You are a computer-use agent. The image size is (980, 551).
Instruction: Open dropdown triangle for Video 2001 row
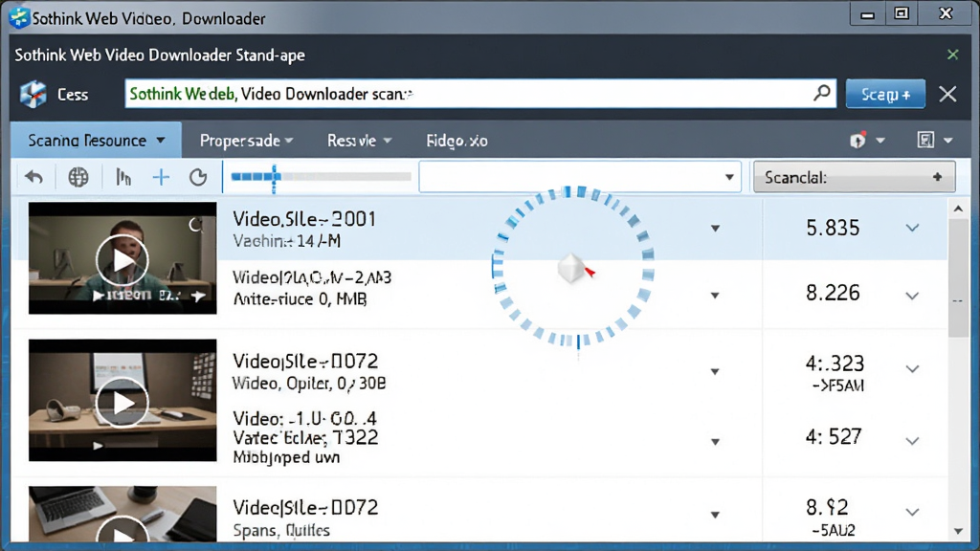(715, 229)
